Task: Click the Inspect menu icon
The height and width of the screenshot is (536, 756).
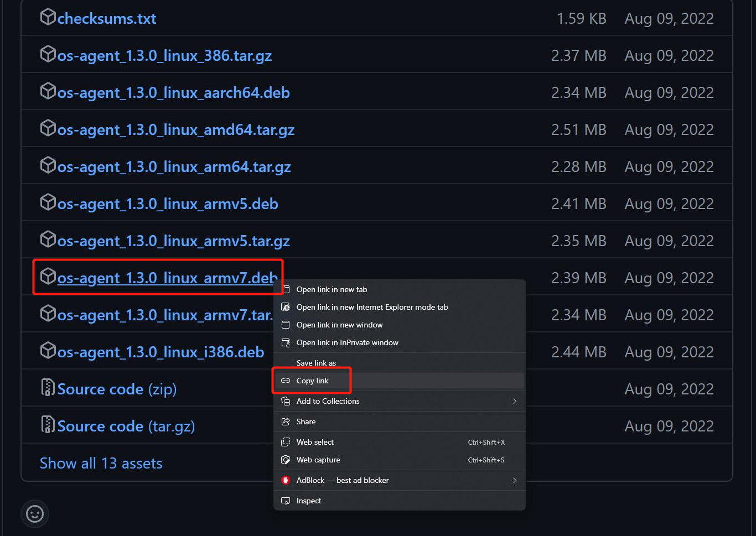Action: [286, 501]
